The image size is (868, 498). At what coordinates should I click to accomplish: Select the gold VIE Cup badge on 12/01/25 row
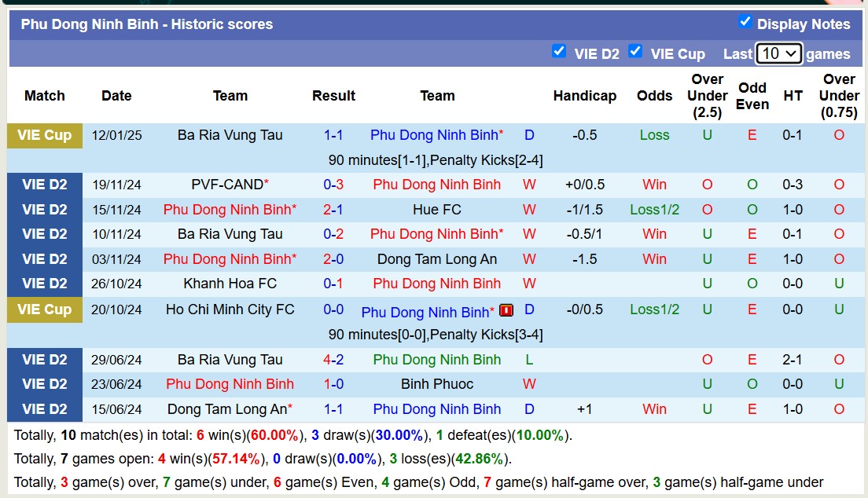coord(44,135)
